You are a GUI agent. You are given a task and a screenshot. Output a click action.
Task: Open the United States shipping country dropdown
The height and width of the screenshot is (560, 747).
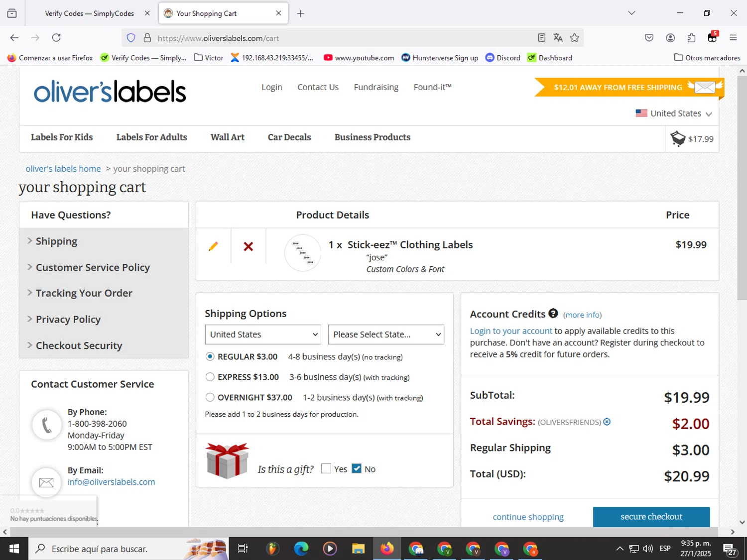pos(263,335)
